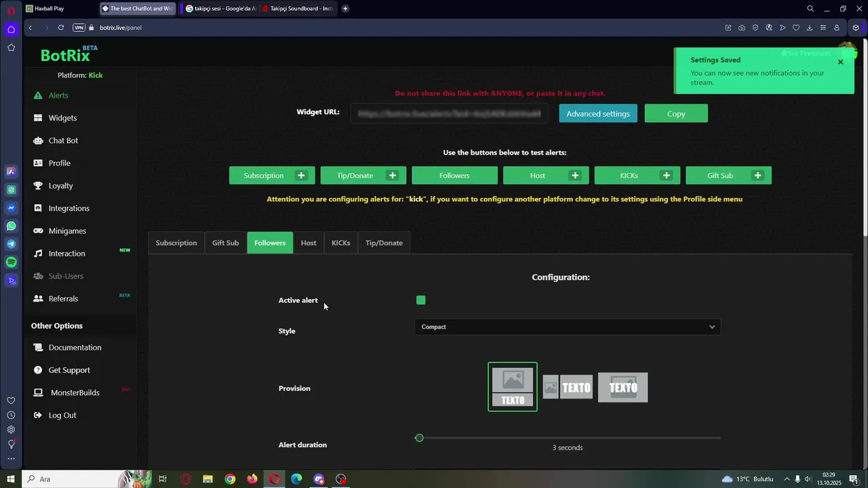The image size is (868, 488).
Task: Click the plus on the Host test button
Action: [575, 176]
